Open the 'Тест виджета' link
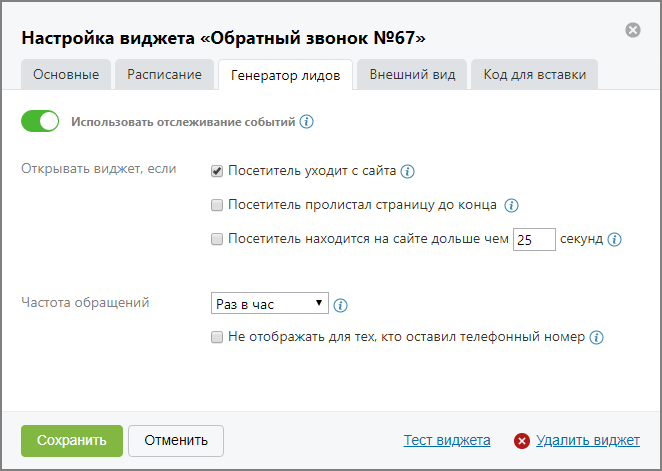Viewport: 662px width, 471px height. [447, 440]
